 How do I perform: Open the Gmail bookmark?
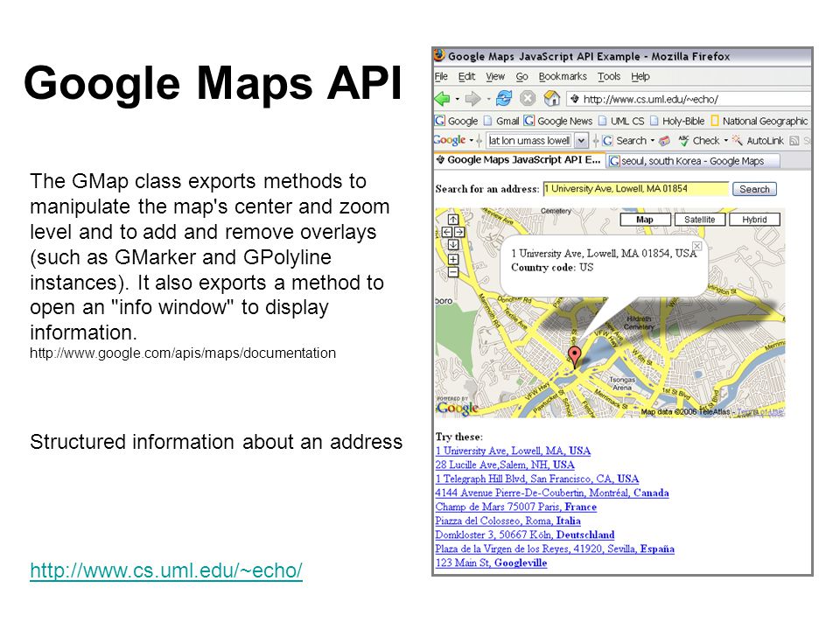click(501, 121)
